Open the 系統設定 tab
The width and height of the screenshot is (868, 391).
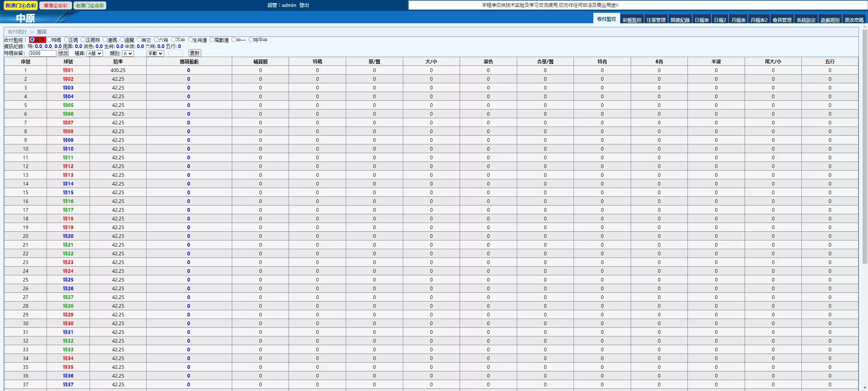click(x=806, y=20)
